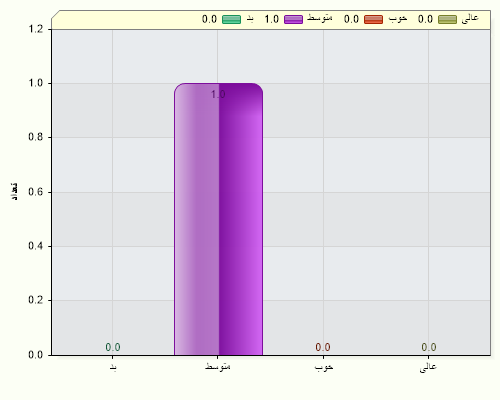The height and width of the screenshot is (400, 500).
Task: Click the 0.6 y-axis tick label
Action: (x=36, y=192)
